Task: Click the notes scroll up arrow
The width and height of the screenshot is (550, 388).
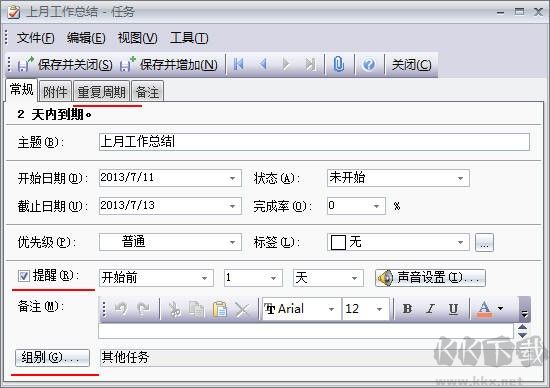Action: 523,327
